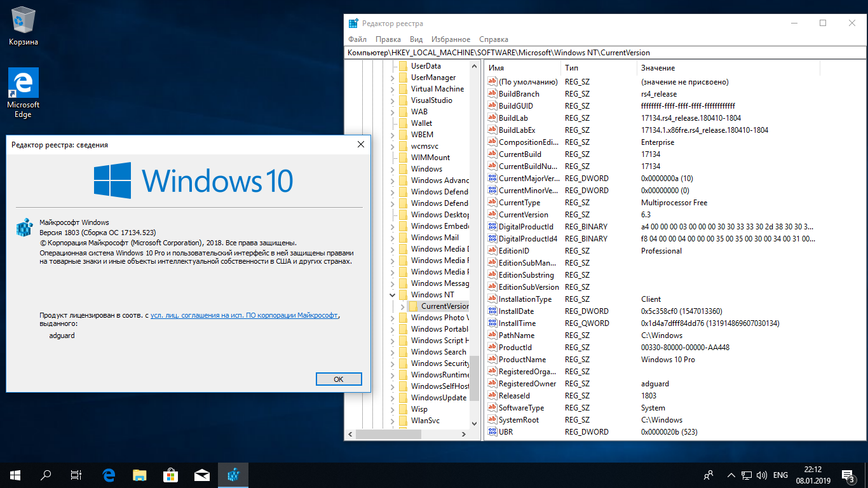
Task: Open the Mail app from the taskbar
Action: coord(202,475)
